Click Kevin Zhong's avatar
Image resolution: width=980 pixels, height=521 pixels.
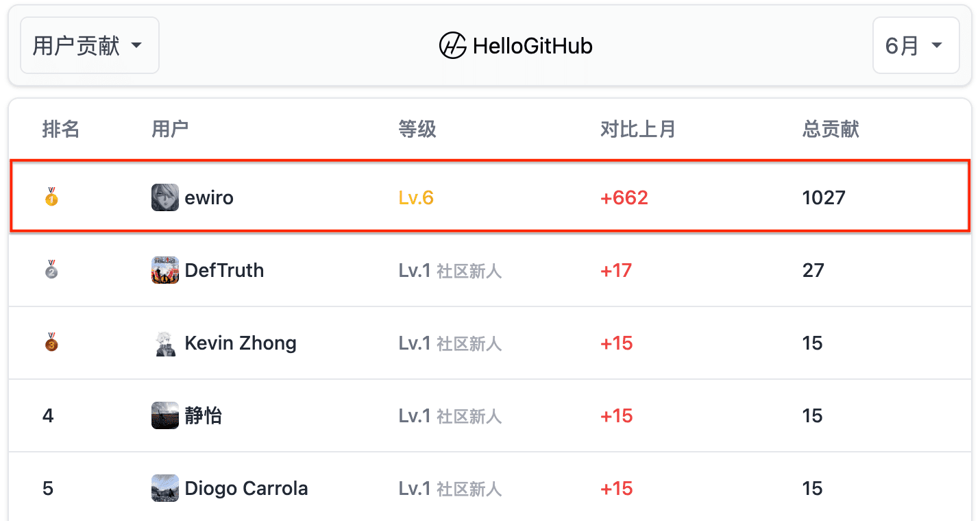click(x=165, y=343)
